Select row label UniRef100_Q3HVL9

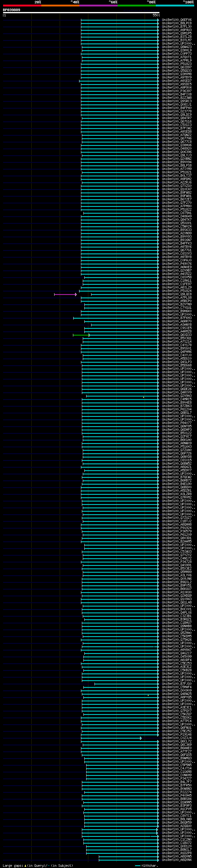click(x=177, y=50)
